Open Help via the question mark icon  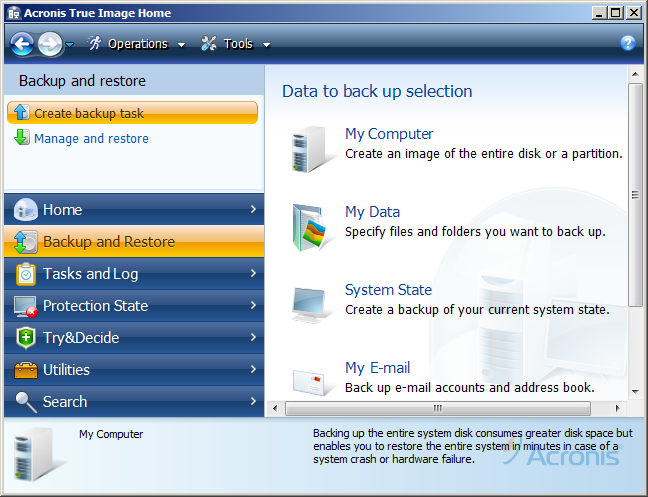pyautogui.click(x=628, y=43)
